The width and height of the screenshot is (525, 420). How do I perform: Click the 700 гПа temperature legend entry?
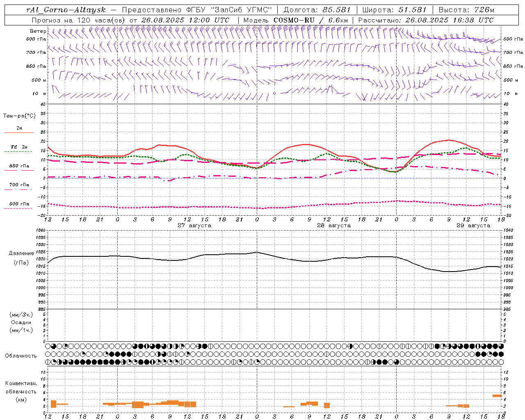[x=19, y=185]
